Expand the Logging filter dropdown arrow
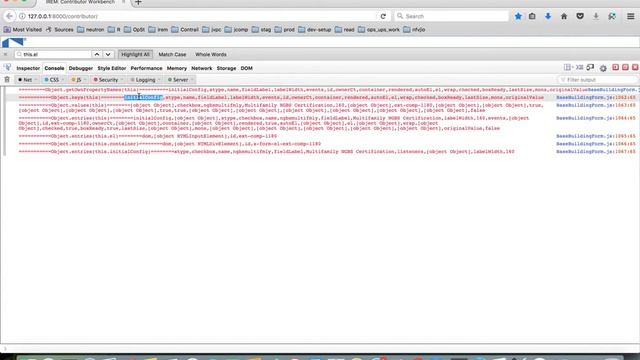Viewport: 640px width, 360px height. tap(159, 80)
